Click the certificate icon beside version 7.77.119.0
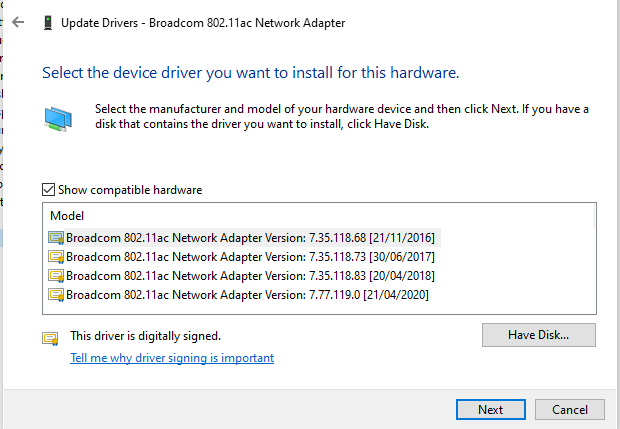620x429 pixels. click(x=56, y=295)
